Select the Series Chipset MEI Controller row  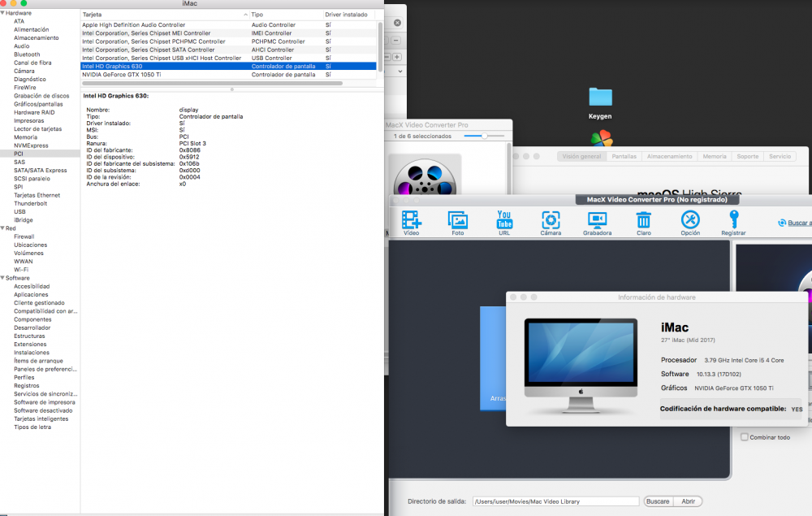coord(228,33)
